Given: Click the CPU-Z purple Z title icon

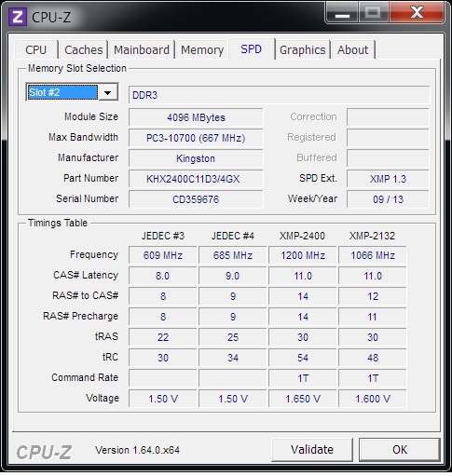Looking at the screenshot, I should [18, 17].
